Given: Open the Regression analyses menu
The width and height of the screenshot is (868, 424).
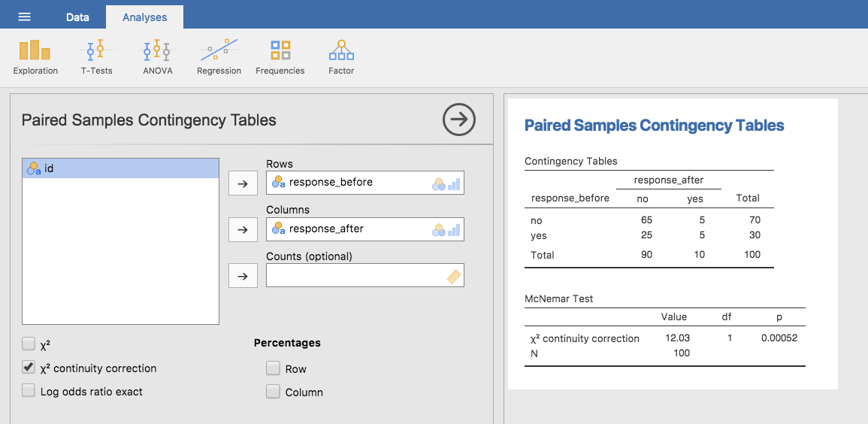Looking at the screenshot, I should tap(219, 57).
